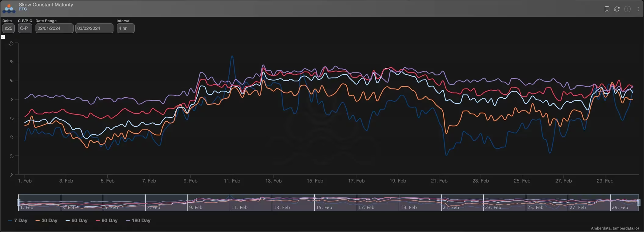
Task: Click the Amberdata (amberdata.io) credit link
Action: click(614, 228)
